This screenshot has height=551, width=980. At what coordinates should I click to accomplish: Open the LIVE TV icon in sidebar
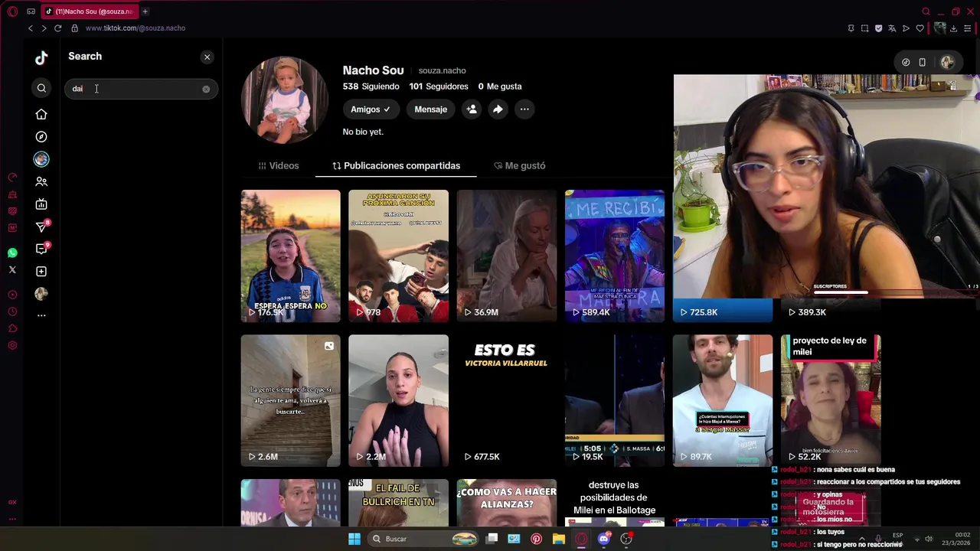click(x=41, y=204)
